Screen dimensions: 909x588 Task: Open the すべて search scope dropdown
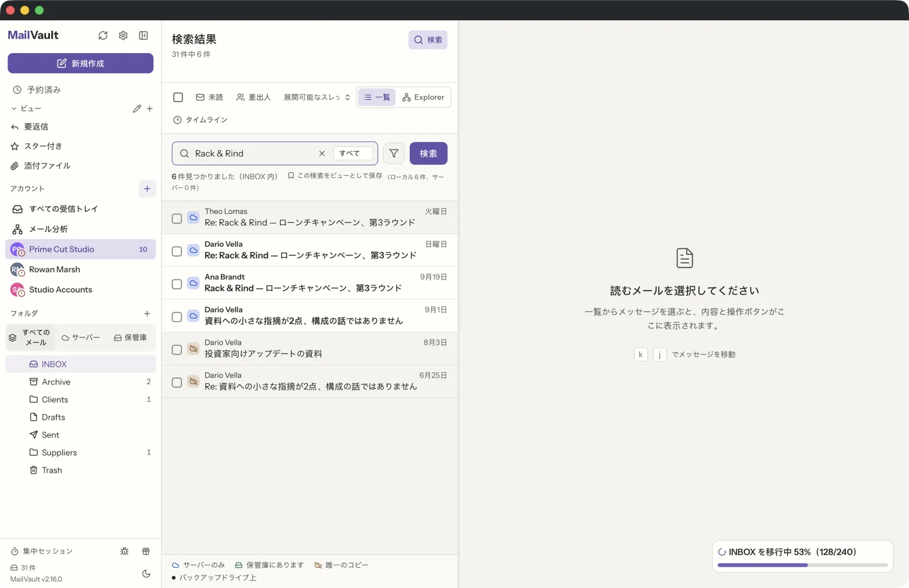tap(353, 153)
